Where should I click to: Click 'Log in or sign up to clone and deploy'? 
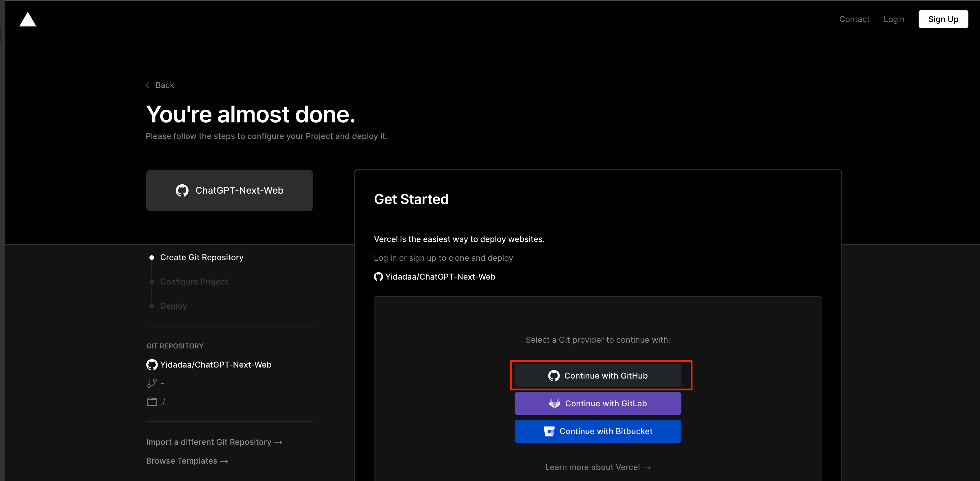pyautogui.click(x=443, y=258)
